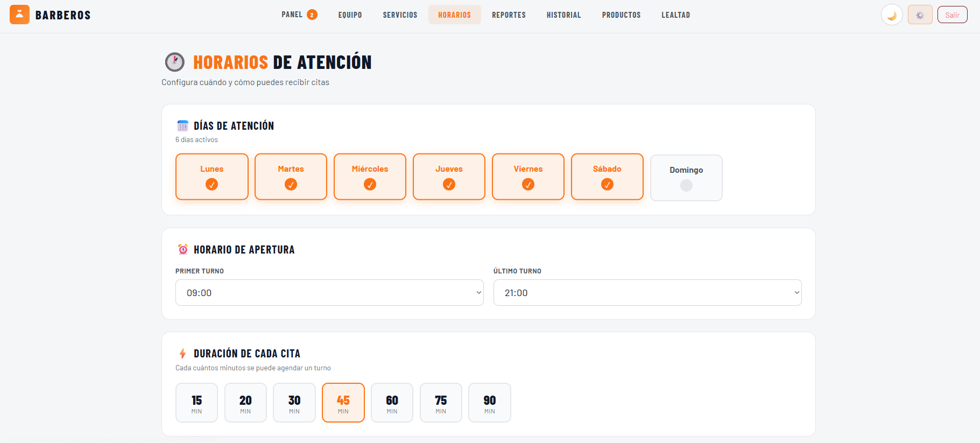Open settings with the gear icon button
This screenshot has height=443, width=980.
[920, 15]
